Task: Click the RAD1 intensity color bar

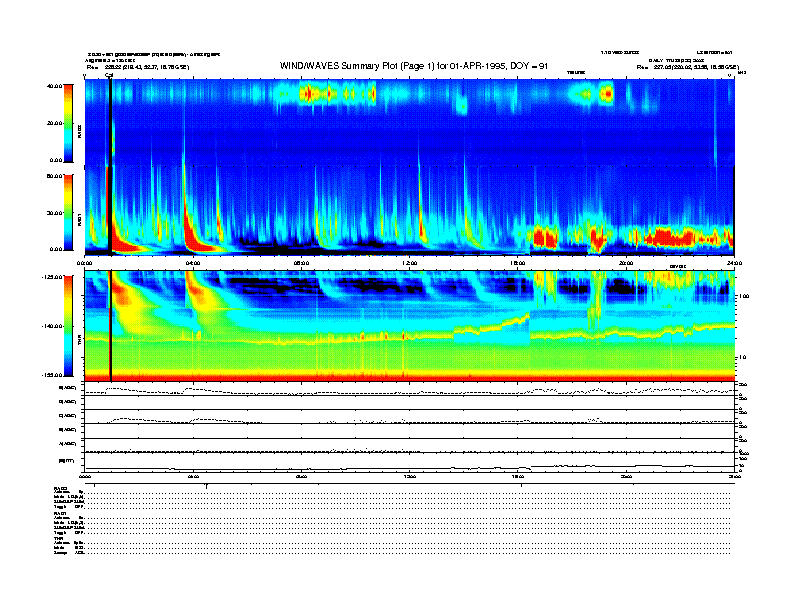Action: (x=68, y=212)
